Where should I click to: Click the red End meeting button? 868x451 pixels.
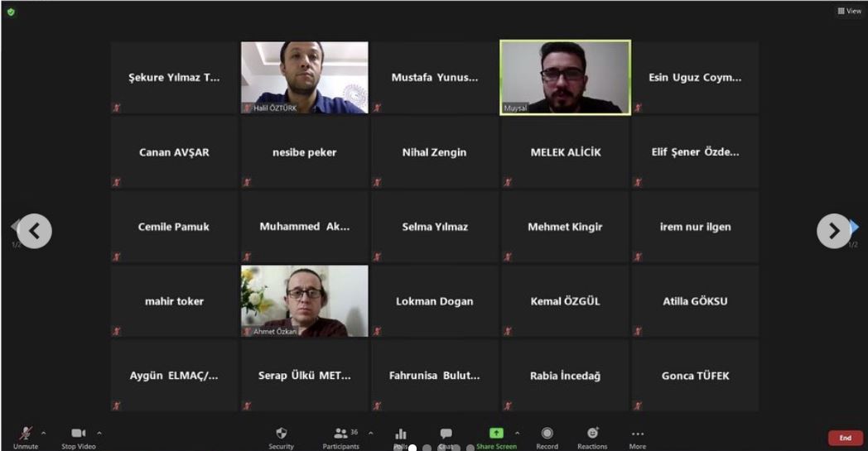(846, 438)
